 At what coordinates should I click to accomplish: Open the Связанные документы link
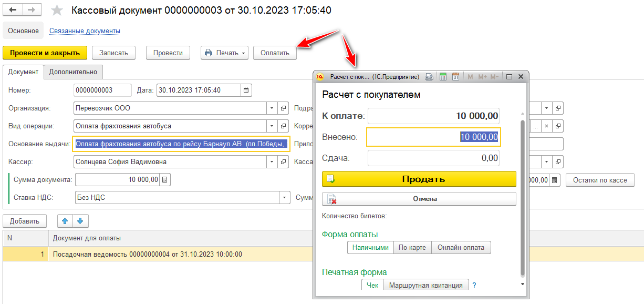pos(85,31)
